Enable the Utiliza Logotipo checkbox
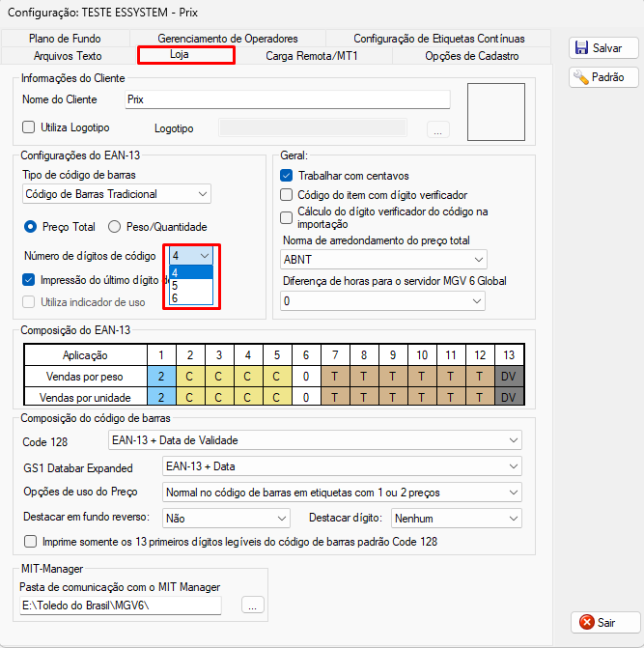Image resolution: width=644 pixels, height=648 pixels. coord(29,127)
